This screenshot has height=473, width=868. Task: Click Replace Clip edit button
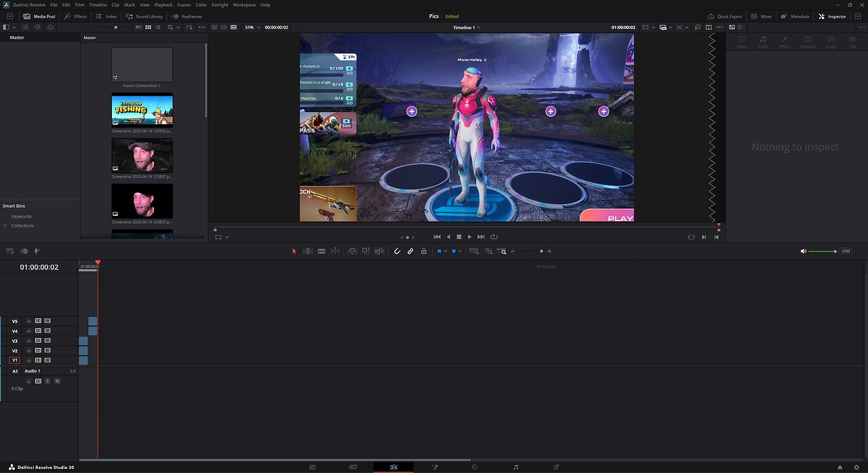pyautogui.click(x=378, y=251)
